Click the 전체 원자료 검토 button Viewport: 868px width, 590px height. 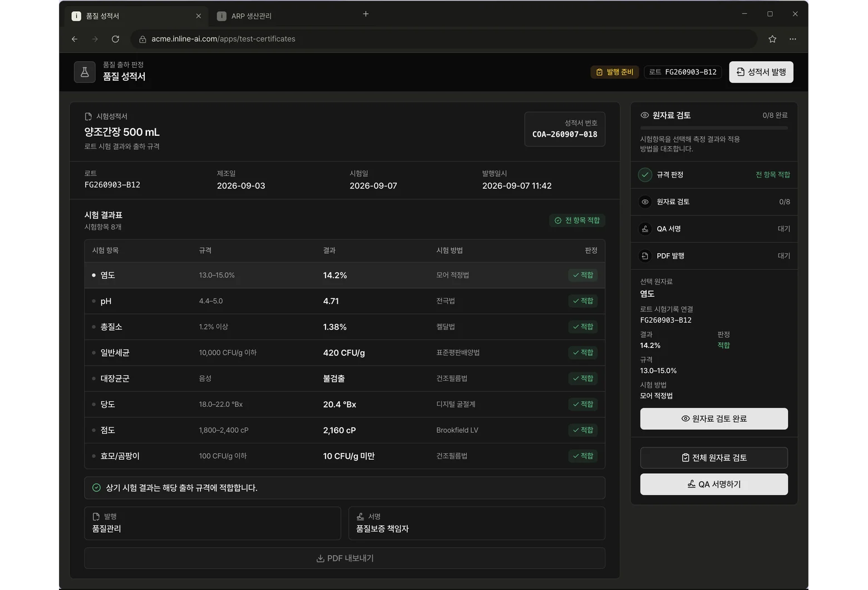[714, 458]
